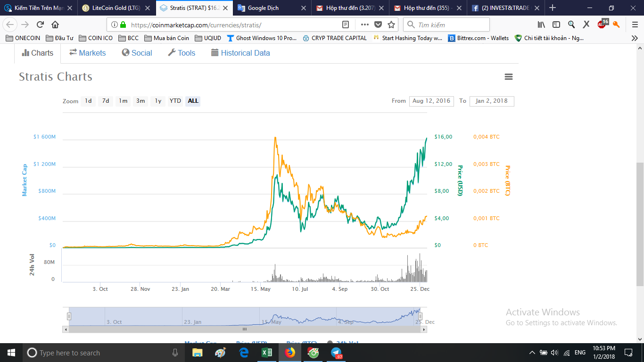Open the page actions three-dot menu
Viewport: 644px width, 362px height.
tap(364, 25)
